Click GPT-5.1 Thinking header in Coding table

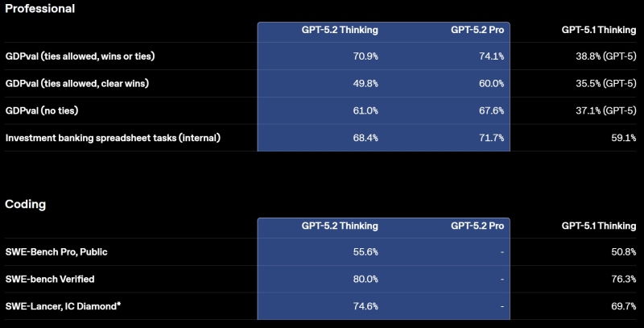598,226
